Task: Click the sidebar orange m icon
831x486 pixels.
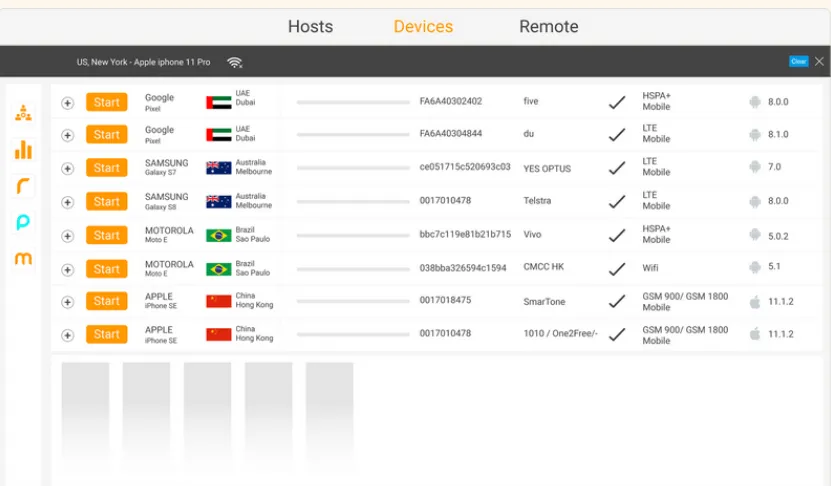Action: 23,258
